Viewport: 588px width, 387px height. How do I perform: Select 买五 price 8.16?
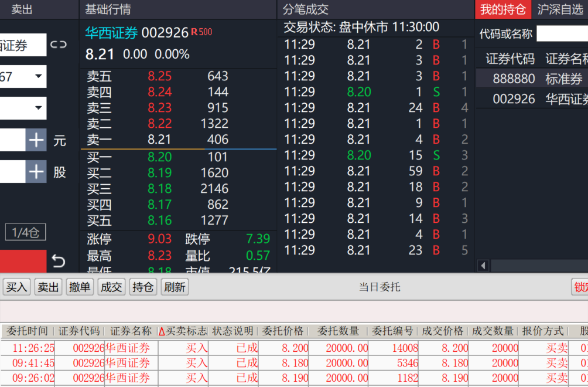click(159, 220)
